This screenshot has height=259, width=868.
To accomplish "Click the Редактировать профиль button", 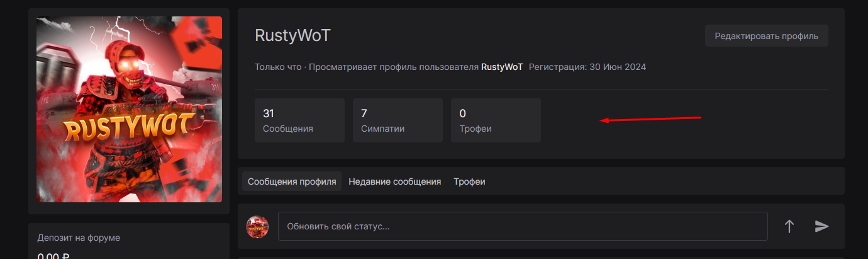I will coord(766,36).
